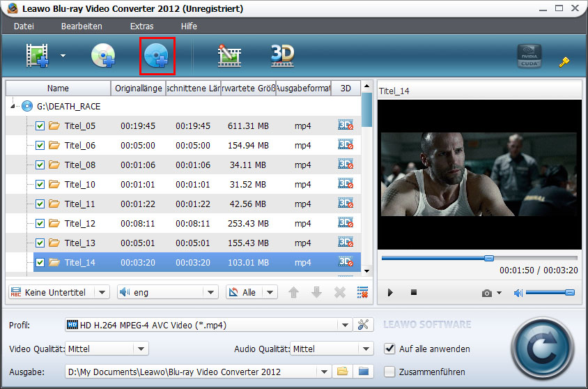The width and height of the screenshot is (588, 389).
Task: Open the snapshot options dropdown arrow
Action: (x=499, y=293)
